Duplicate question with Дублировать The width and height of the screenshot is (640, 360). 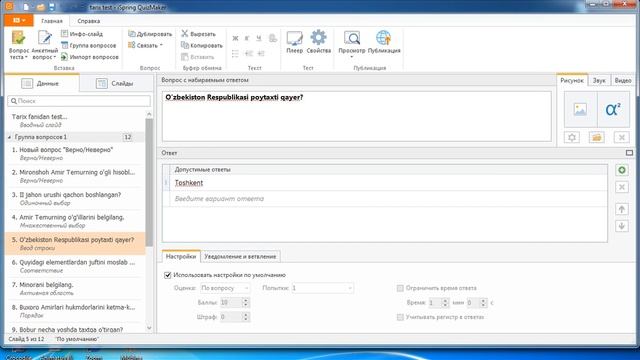[x=150, y=34]
